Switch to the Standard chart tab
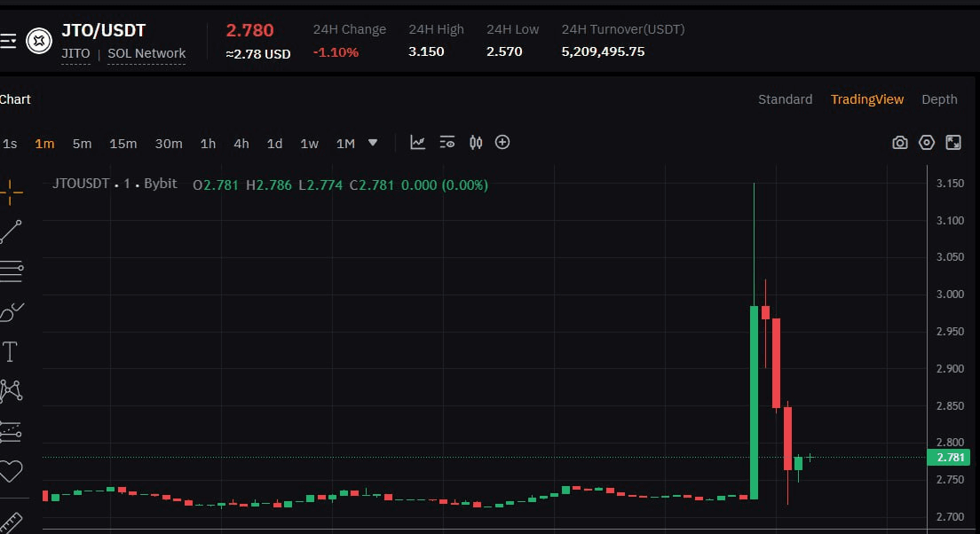The width and height of the screenshot is (980, 534). (x=785, y=99)
